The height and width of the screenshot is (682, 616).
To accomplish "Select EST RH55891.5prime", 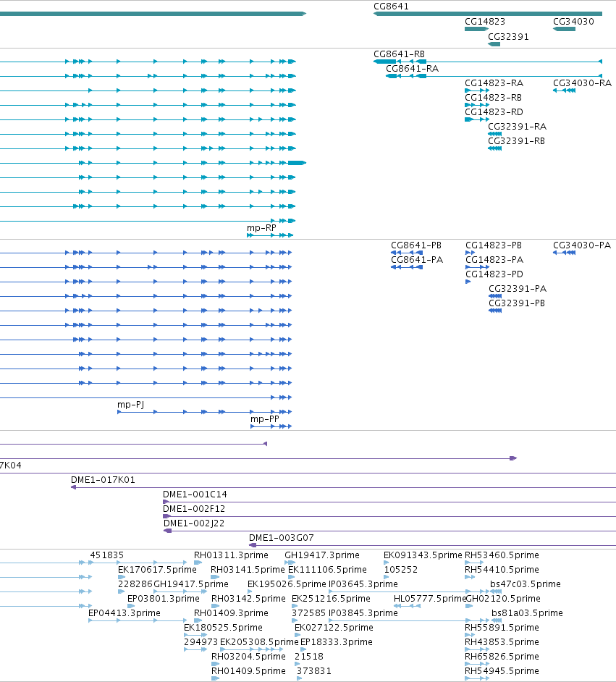I will click(x=502, y=628).
